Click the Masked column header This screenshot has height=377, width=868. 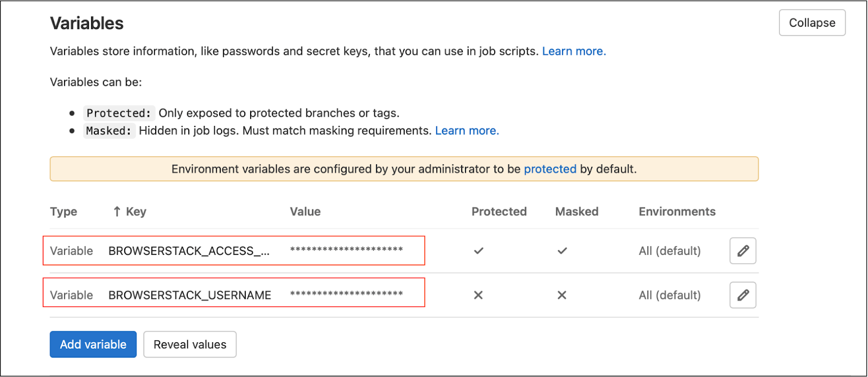pyautogui.click(x=576, y=211)
